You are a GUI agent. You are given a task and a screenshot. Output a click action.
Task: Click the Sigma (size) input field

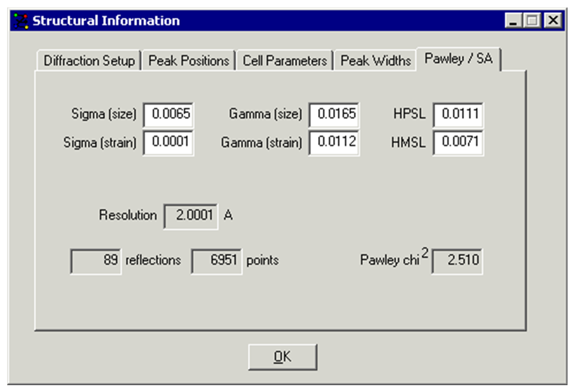[168, 114]
